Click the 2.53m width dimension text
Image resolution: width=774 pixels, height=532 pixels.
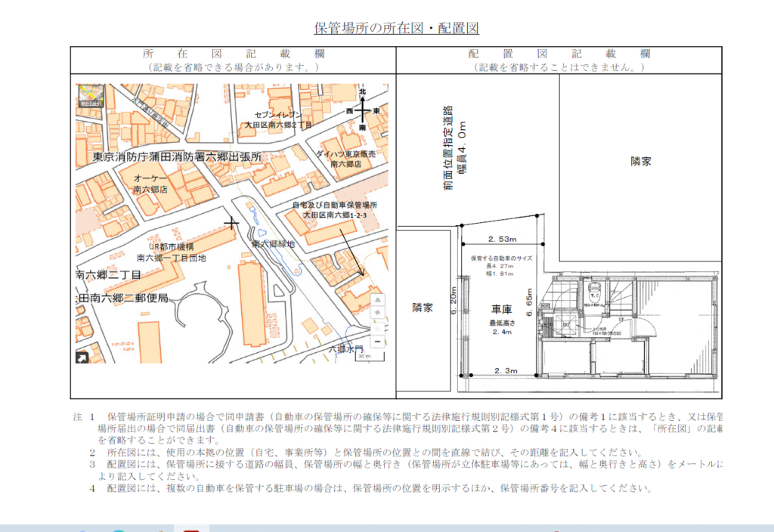[x=501, y=240]
